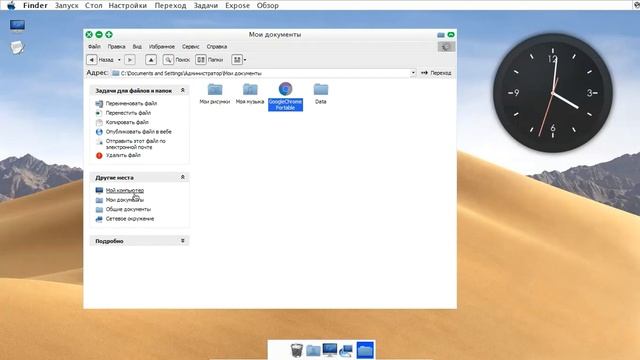The image size is (640, 360).
Task: Click the Переход go button
Action: point(436,73)
